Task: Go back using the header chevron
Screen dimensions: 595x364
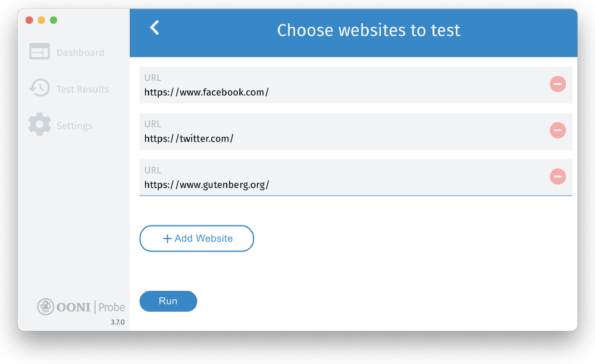Action: pos(154,27)
